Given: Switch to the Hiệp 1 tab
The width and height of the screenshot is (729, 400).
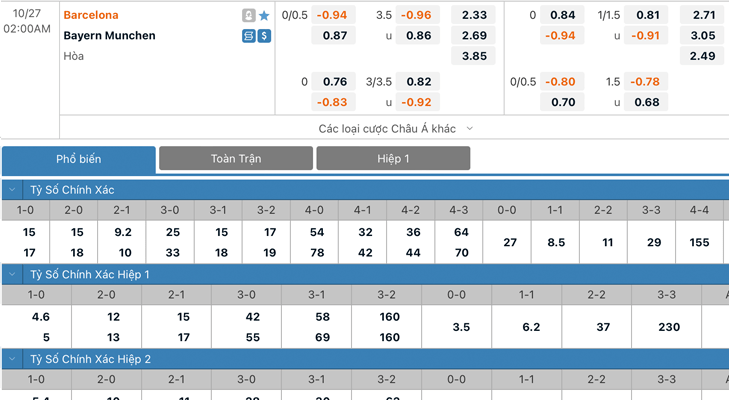Looking at the screenshot, I should point(393,159).
